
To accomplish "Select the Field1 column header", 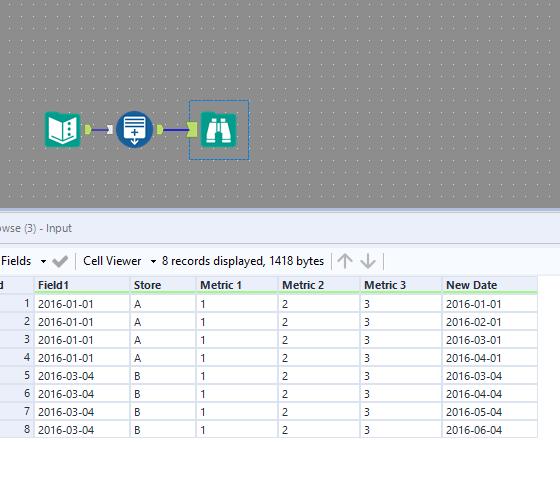I will 82,285.
